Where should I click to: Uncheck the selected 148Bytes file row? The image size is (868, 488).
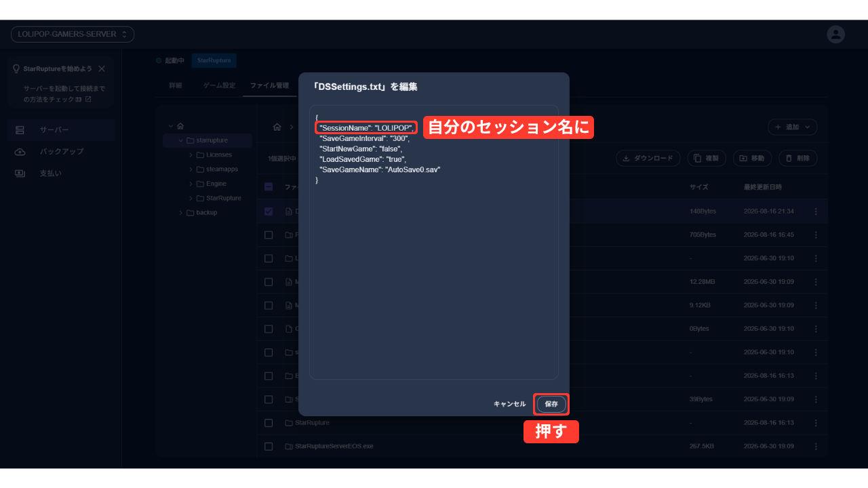pos(269,211)
